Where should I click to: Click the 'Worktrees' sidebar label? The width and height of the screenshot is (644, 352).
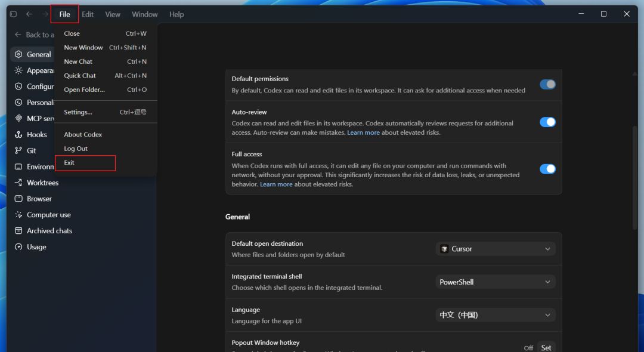pos(43,183)
